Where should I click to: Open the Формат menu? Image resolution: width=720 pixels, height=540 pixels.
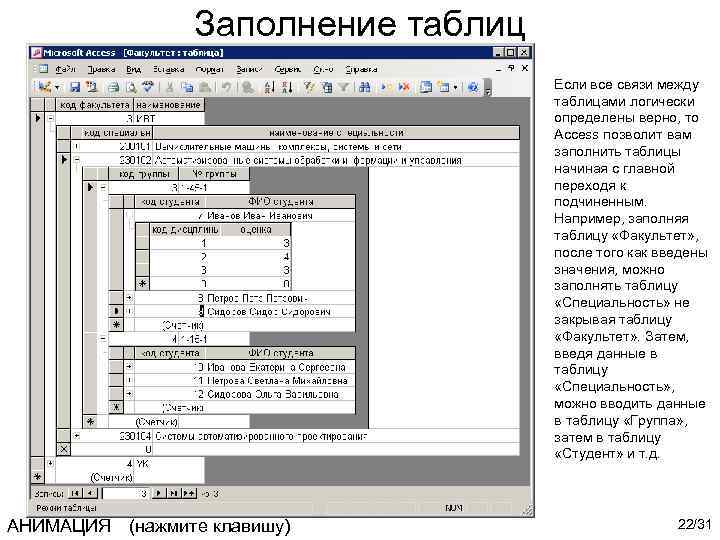(209, 69)
